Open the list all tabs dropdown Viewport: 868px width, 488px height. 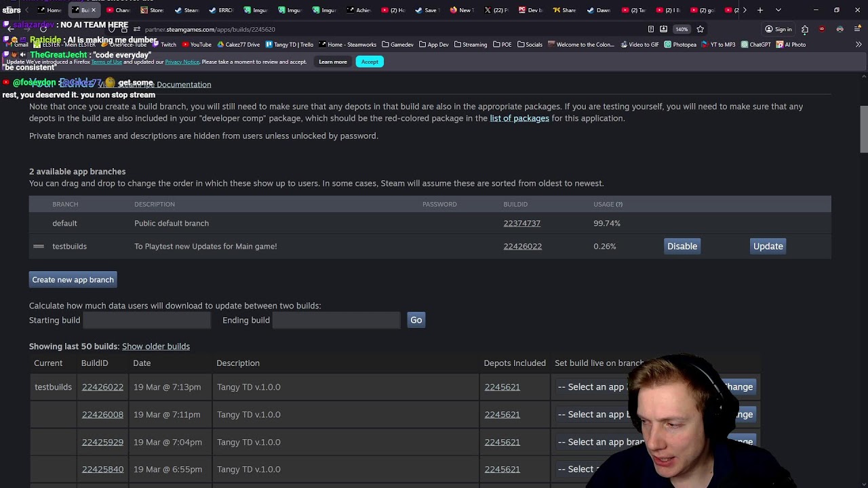[778, 10]
